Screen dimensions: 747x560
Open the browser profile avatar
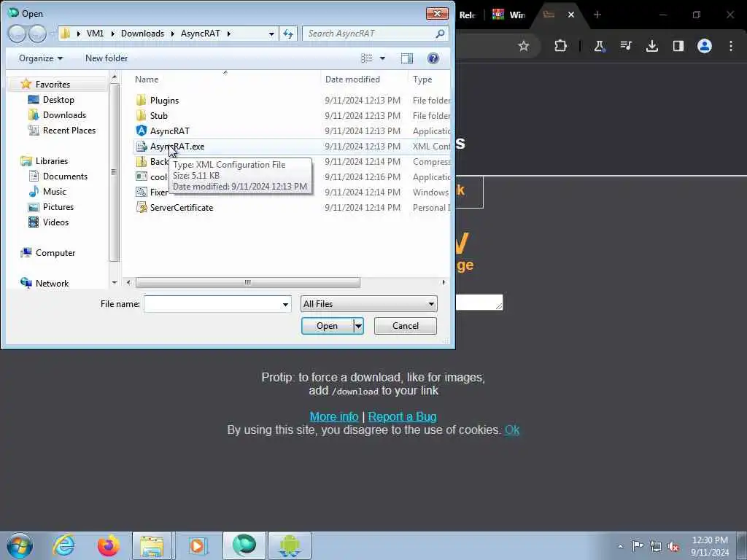coord(705,46)
